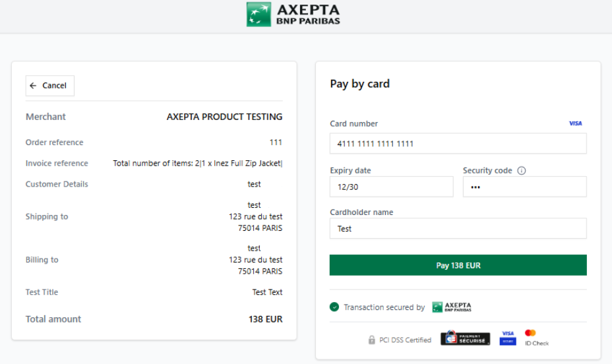Click the PCI DSS padlock icon
Image resolution: width=612 pixels, height=364 pixels.
(372, 340)
